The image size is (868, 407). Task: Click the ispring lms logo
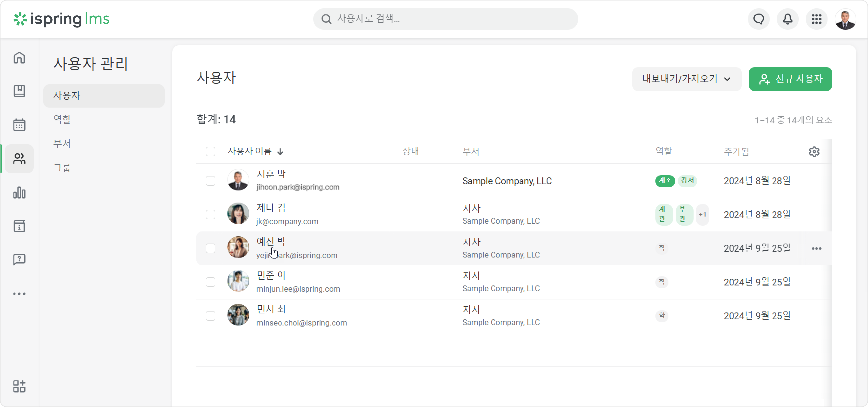[x=61, y=19]
